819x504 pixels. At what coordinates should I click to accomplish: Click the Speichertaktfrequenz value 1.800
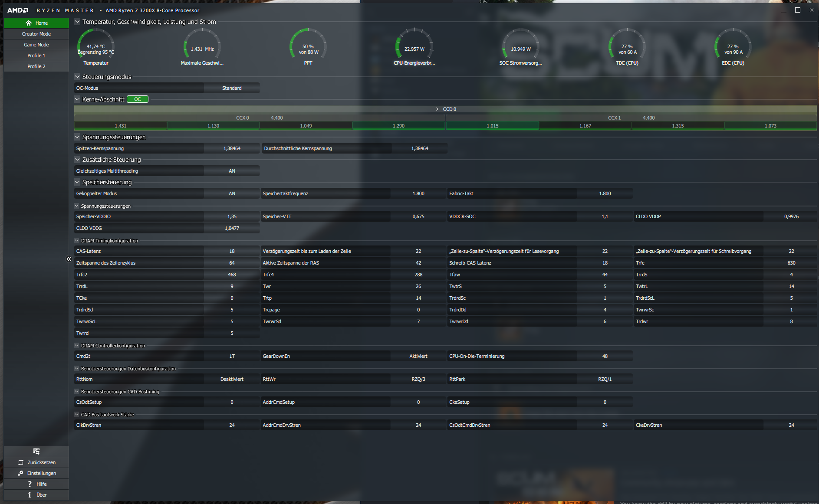pyautogui.click(x=418, y=193)
